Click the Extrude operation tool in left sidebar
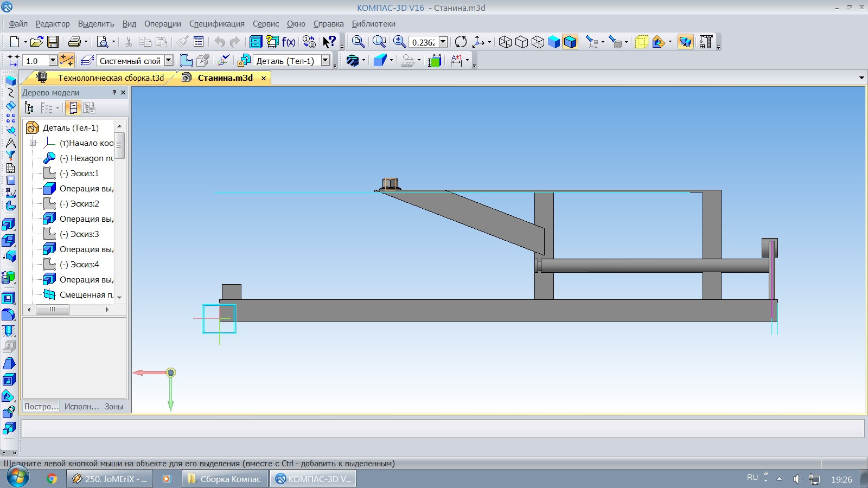The image size is (868, 488). [9, 224]
